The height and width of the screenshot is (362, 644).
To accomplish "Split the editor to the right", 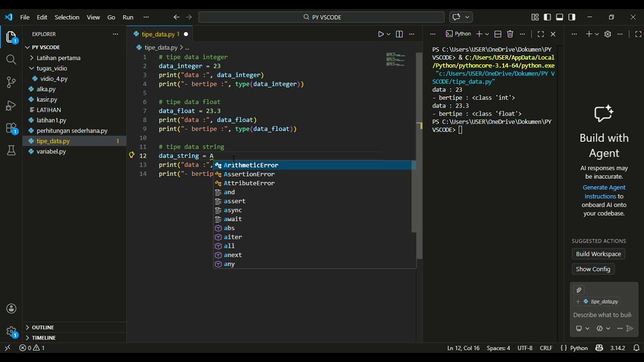I will 399,34.
